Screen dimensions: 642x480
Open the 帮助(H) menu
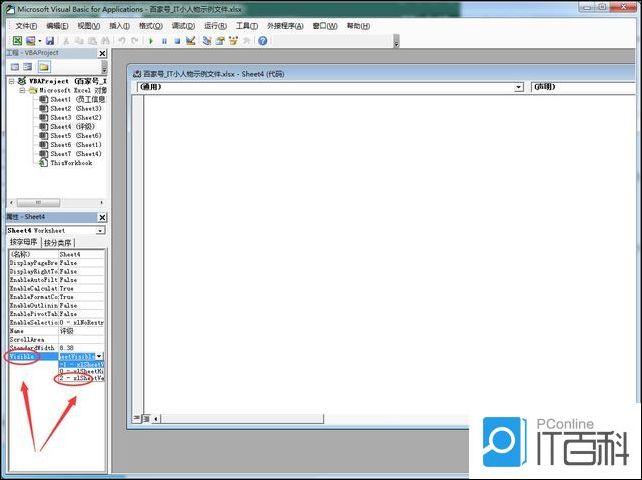tap(358, 26)
